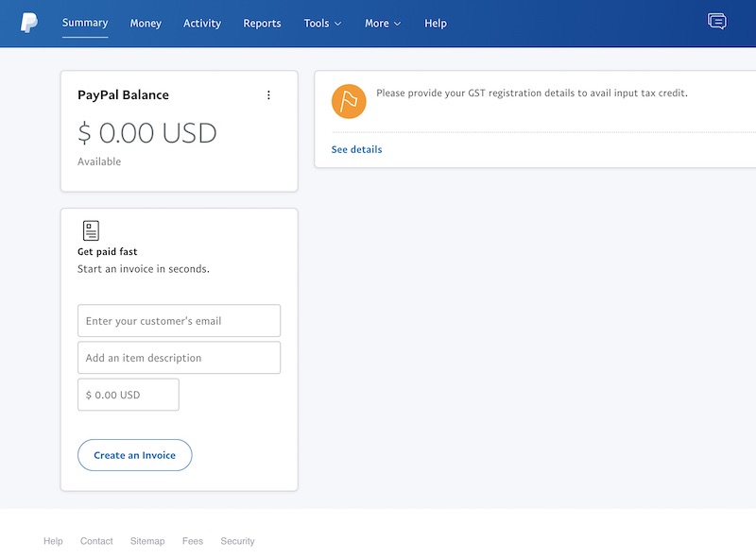Viewport: 756px width, 558px height.
Task: Click the Create an Invoice button
Action: click(x=134, y=455)
